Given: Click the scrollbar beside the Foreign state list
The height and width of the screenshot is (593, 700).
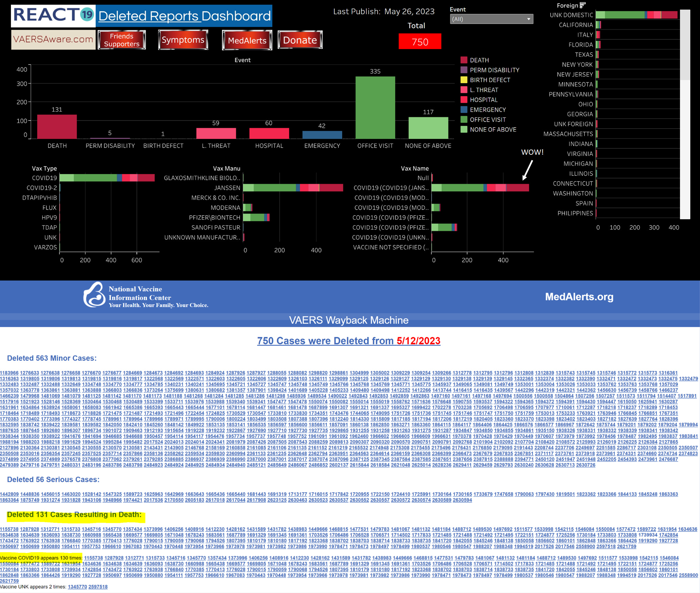Looking at the screenshot, I should point(685,113).
